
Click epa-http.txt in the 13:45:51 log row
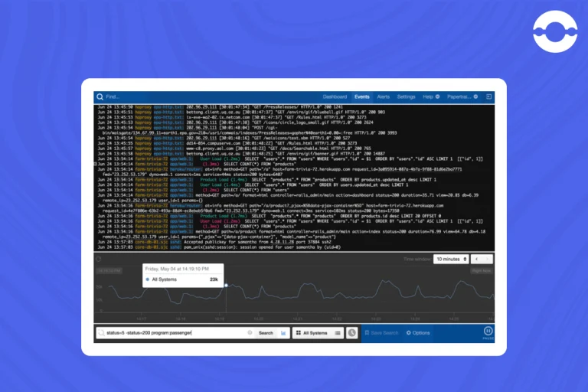pos(168,112)
